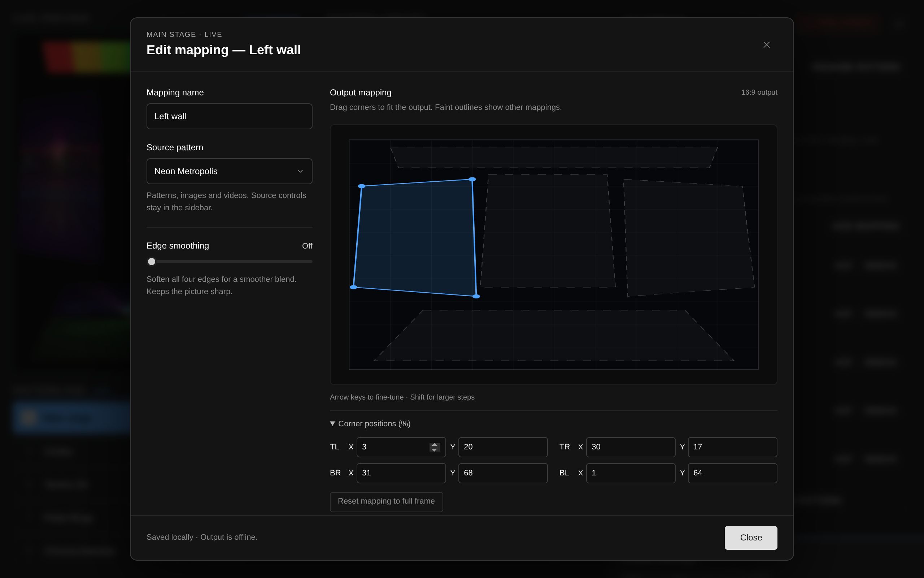This screenshot has height=578, width=924.
Task: Select the bottom-right corner handle of mapping
Action: pyautogui.click(x=476, y=296)
